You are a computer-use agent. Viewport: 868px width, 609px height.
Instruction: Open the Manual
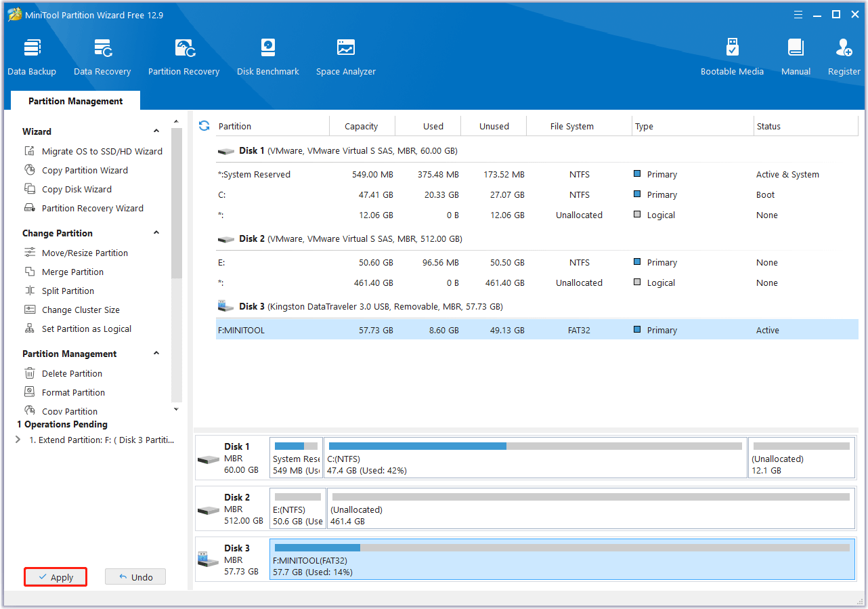click(x=796, y=57)
